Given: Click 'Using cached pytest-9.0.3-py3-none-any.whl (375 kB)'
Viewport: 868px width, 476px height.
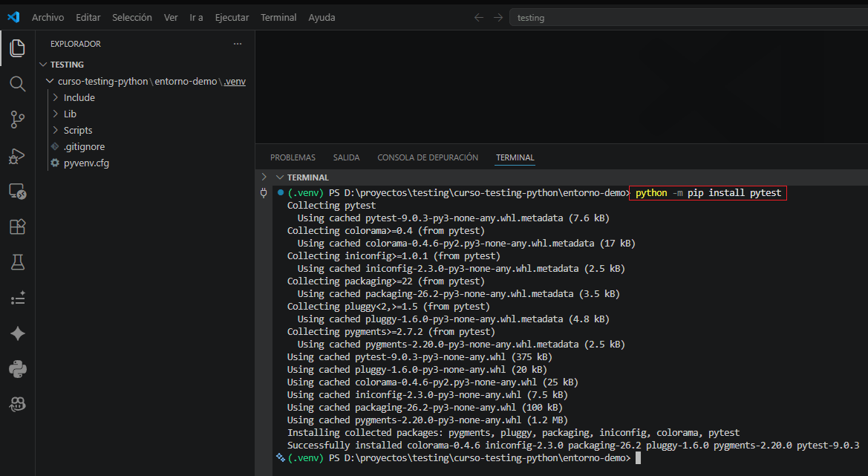Looking at the screenshot, I should [x=420, y=357].
